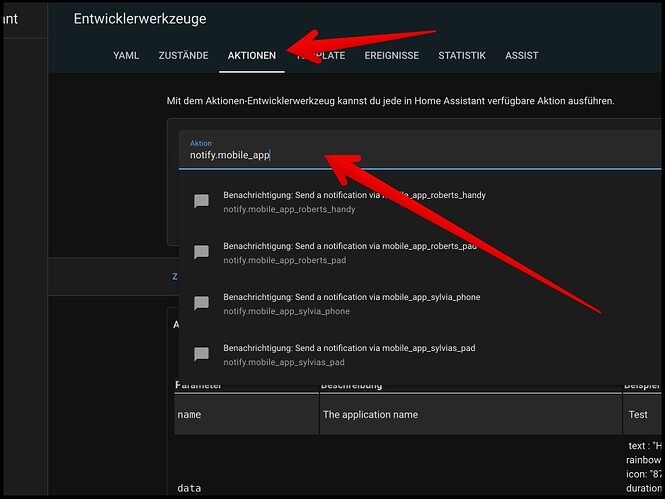
Task: Click the 'name' parameter cell
Action: [x=246, y=414]
